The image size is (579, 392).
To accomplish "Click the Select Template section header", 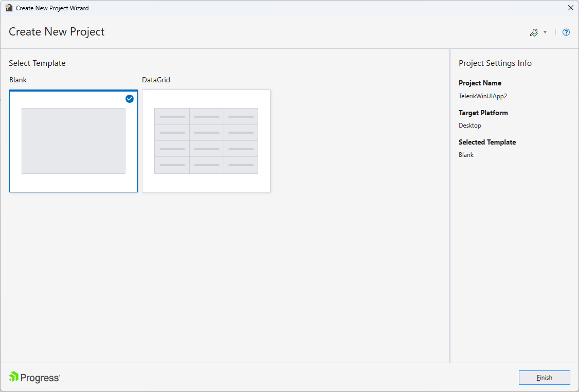I will pos(37,63).
